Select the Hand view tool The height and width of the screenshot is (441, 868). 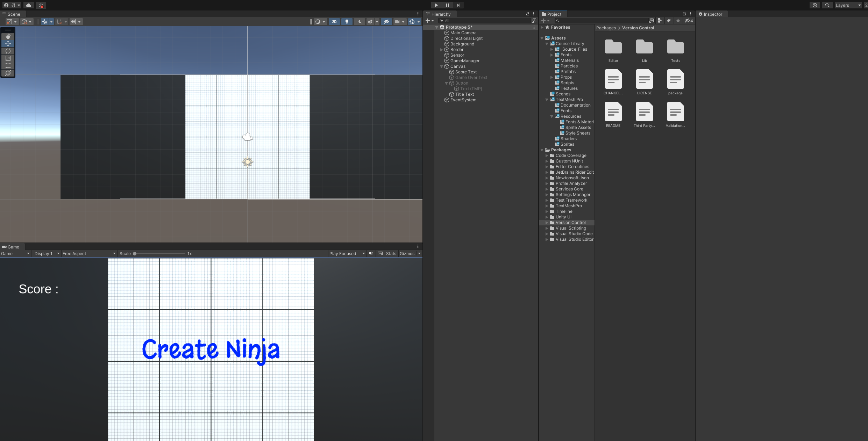click(8, 36)
